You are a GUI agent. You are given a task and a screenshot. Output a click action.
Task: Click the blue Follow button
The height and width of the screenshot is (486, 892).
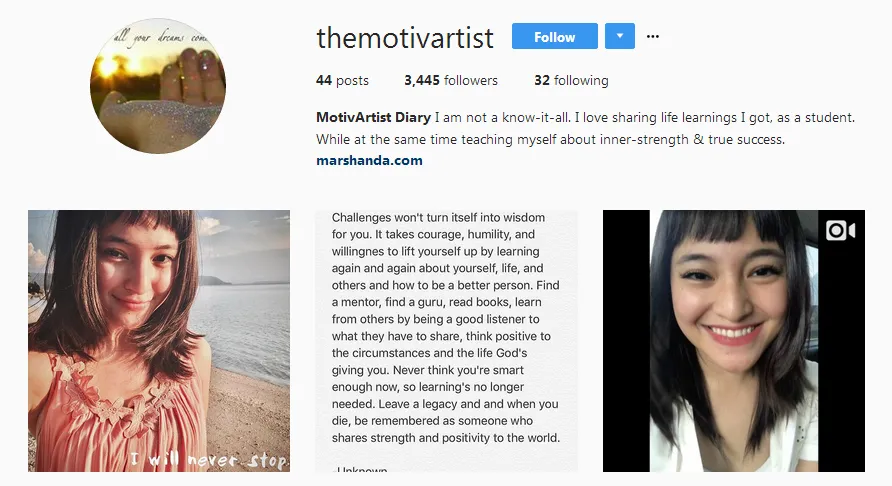pyautogui.click(x=555, y=36)
